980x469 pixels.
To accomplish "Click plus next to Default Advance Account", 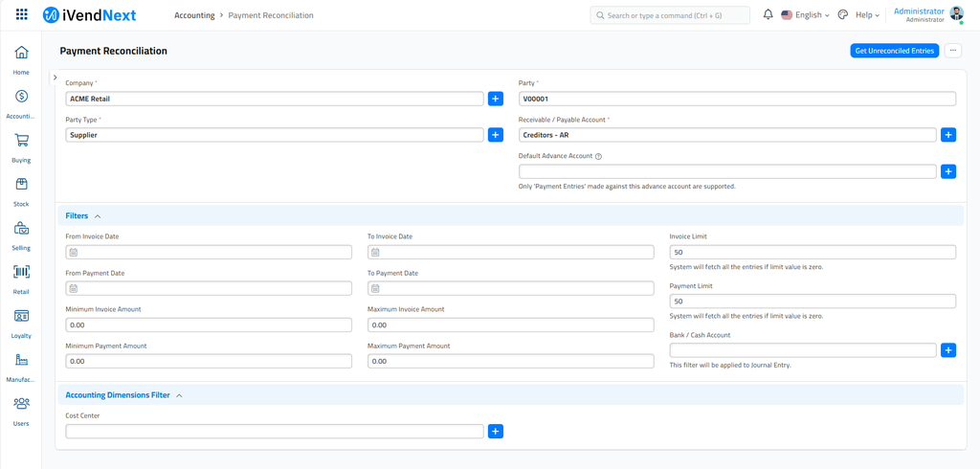I will tap(948, 171).
